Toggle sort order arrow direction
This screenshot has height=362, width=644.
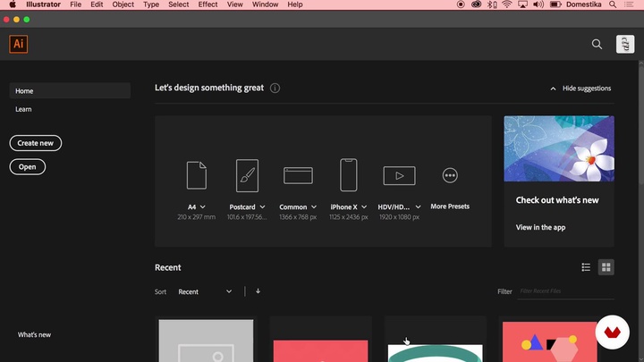click(258, 291)
